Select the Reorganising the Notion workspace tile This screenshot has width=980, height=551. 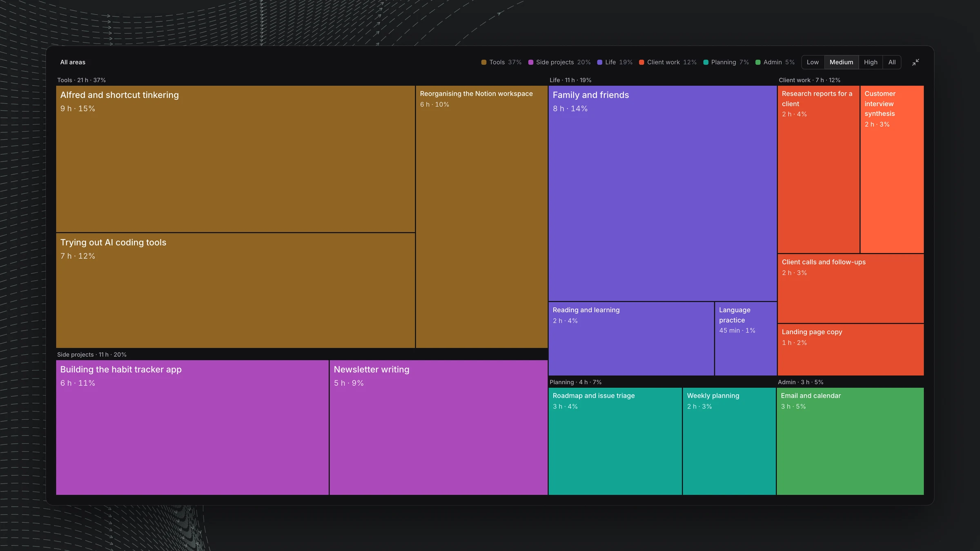tap(482, 217)
